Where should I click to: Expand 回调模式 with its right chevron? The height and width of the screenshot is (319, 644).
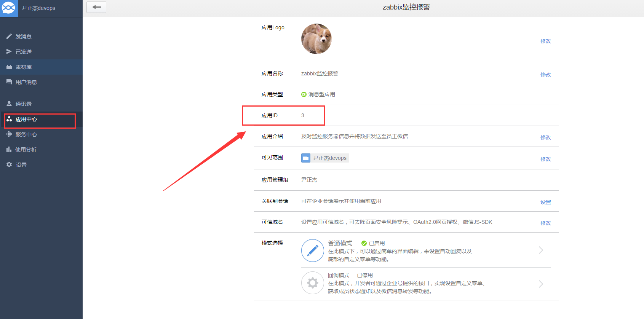point(541,284)
